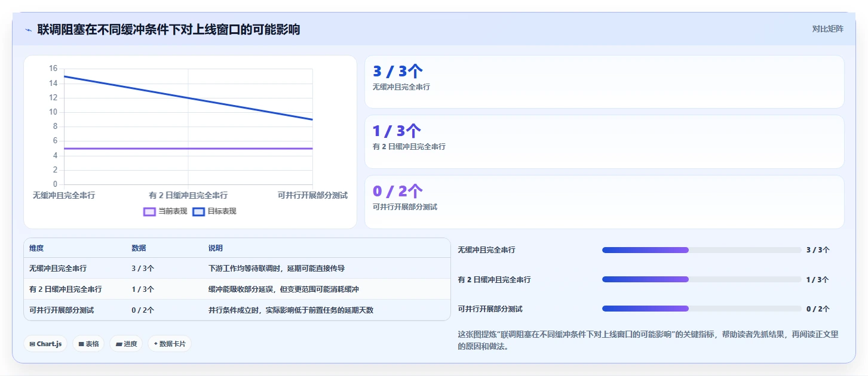868x376 pixels.
Task: Click the 对比矩阵 label in header
Action: point(827,29)
